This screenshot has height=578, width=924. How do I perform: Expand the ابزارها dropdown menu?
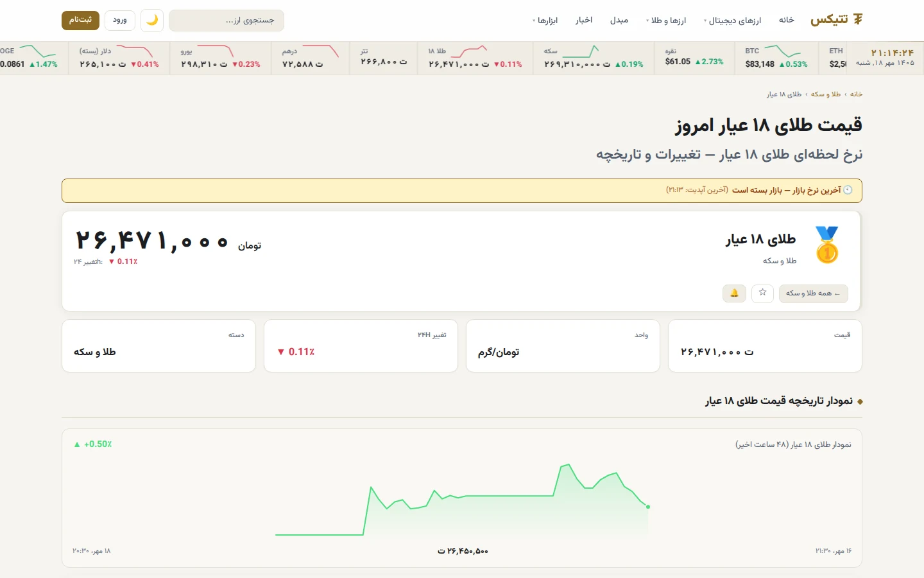click(545, 21)
